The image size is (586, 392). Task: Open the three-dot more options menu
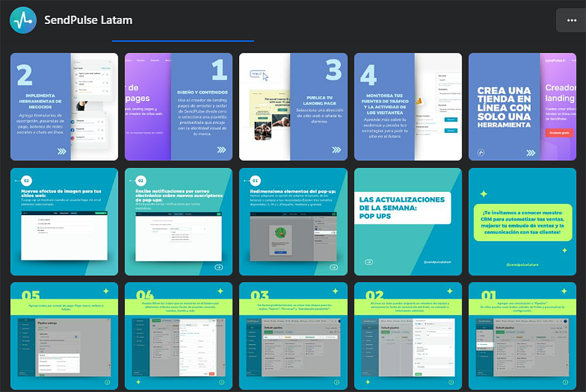click(572, 20)
